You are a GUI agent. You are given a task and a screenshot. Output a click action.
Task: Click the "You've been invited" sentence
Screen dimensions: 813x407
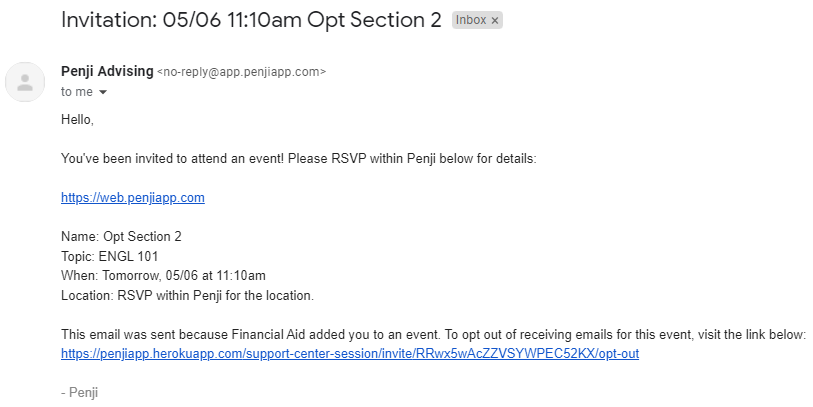coord(299,159)
